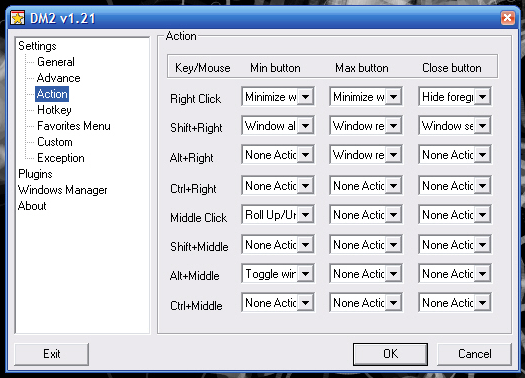525x378 pixels.
Task: Open Alt+Right Max button dropdown
Action: [x=393, y=155]
